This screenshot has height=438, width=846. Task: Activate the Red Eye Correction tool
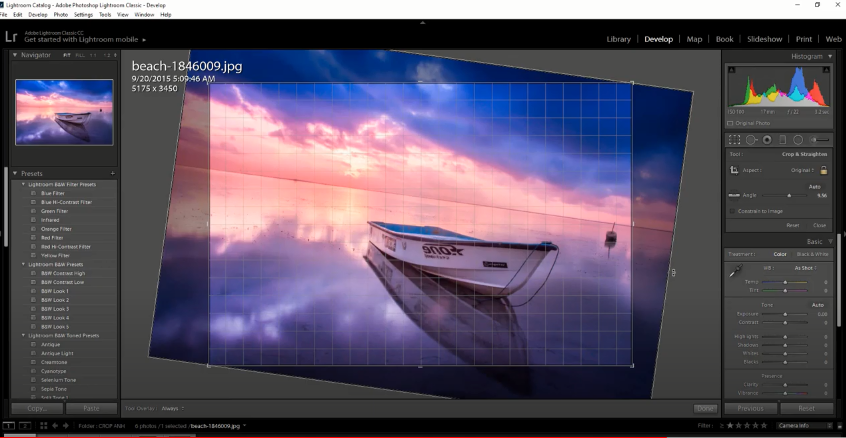click(x=767, y=140)
